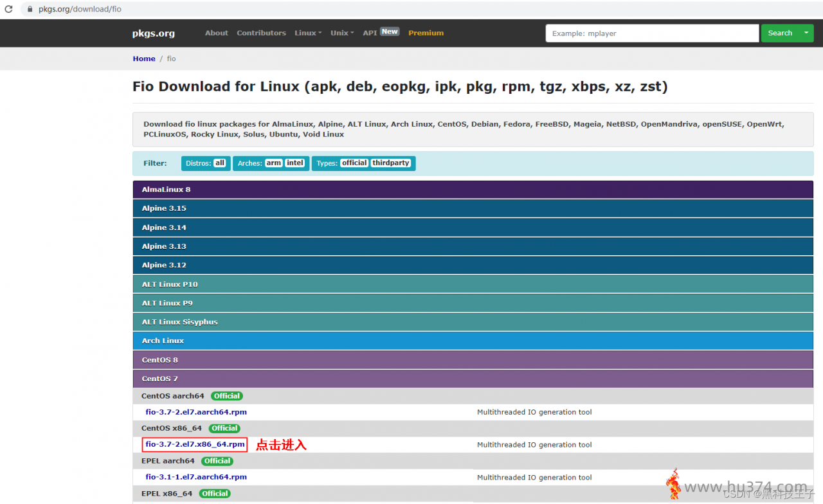Toggle the 'intel' arches filter
This screenshot has height=504, width=823.
tap(295, 163)
